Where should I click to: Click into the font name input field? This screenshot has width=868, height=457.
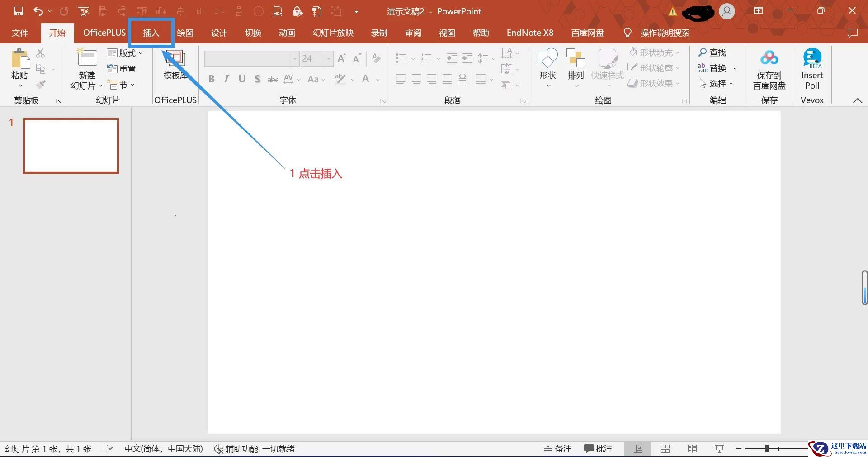coord(247,58)
